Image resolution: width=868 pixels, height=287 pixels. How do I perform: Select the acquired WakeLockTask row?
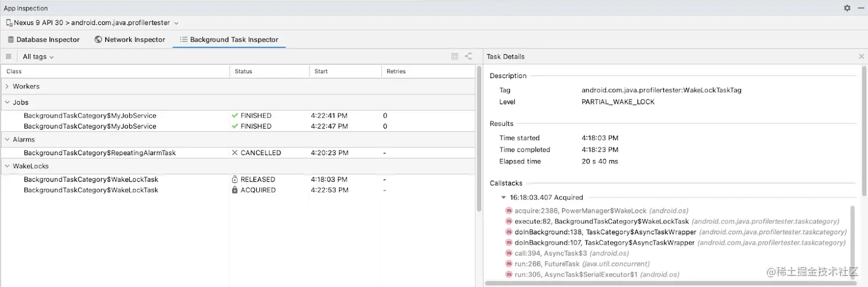(x=238, y=189)
